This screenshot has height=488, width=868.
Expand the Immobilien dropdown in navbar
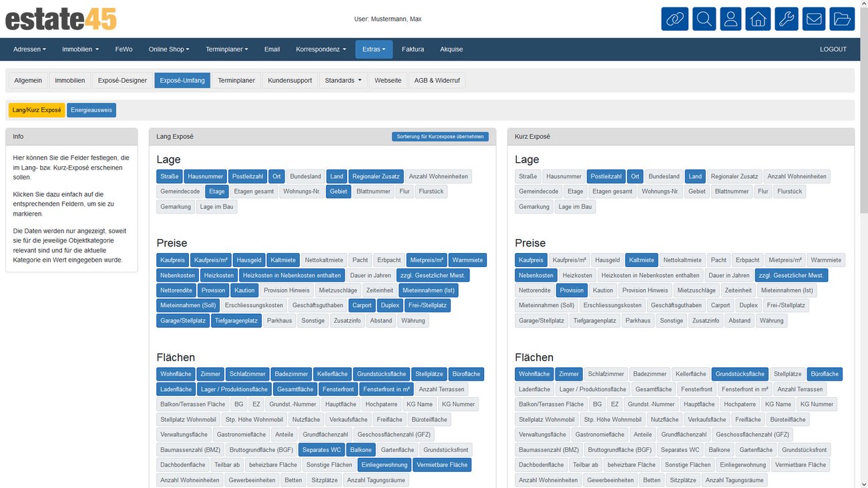(80, 49)
